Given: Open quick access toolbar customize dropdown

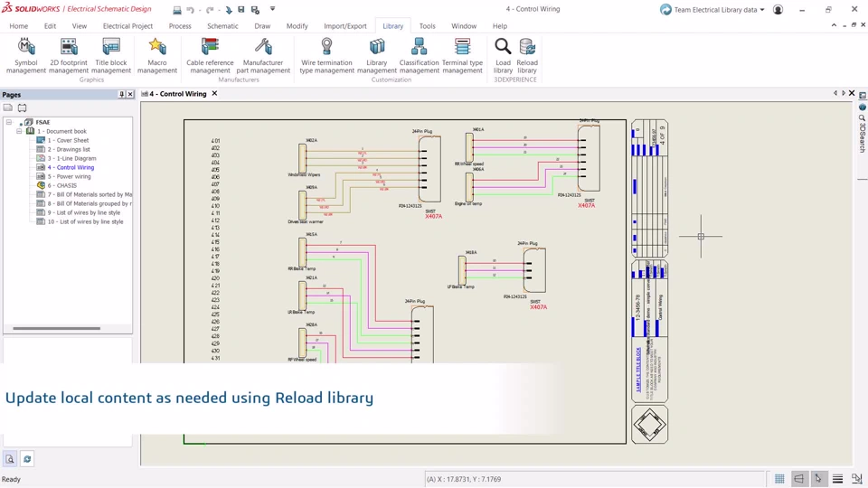Looking at the screenshot, I should [272, 9].
